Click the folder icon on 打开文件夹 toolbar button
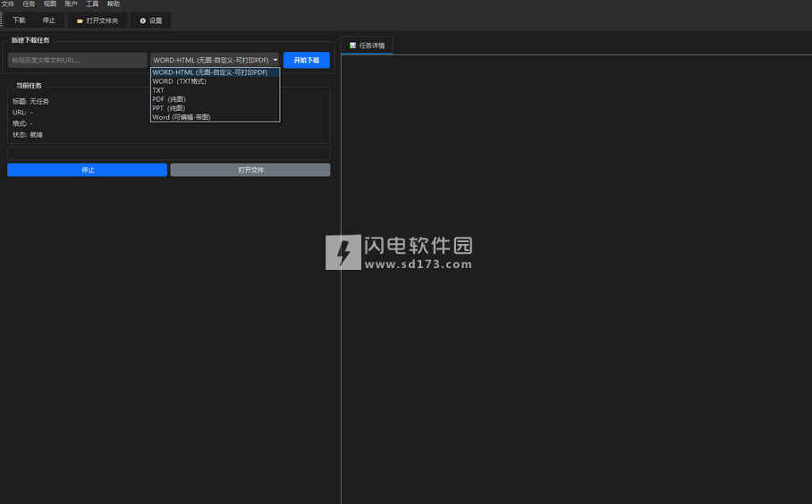 (x=80, y=21)
